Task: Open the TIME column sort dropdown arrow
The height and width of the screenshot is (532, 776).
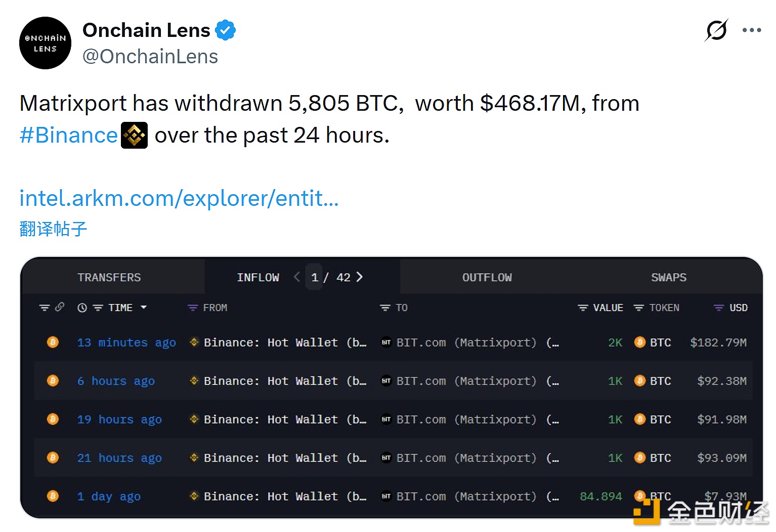Action: 144,307
